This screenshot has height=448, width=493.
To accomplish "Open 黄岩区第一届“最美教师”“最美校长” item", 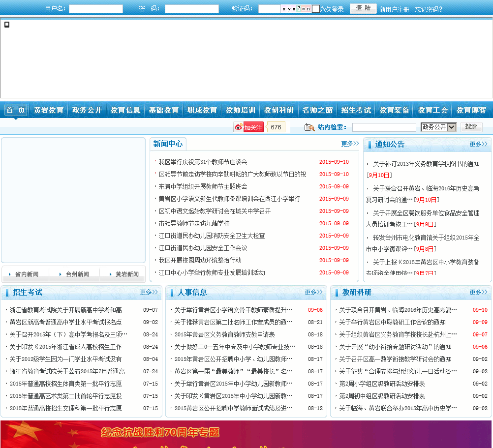I will click(x=233, y=371).
